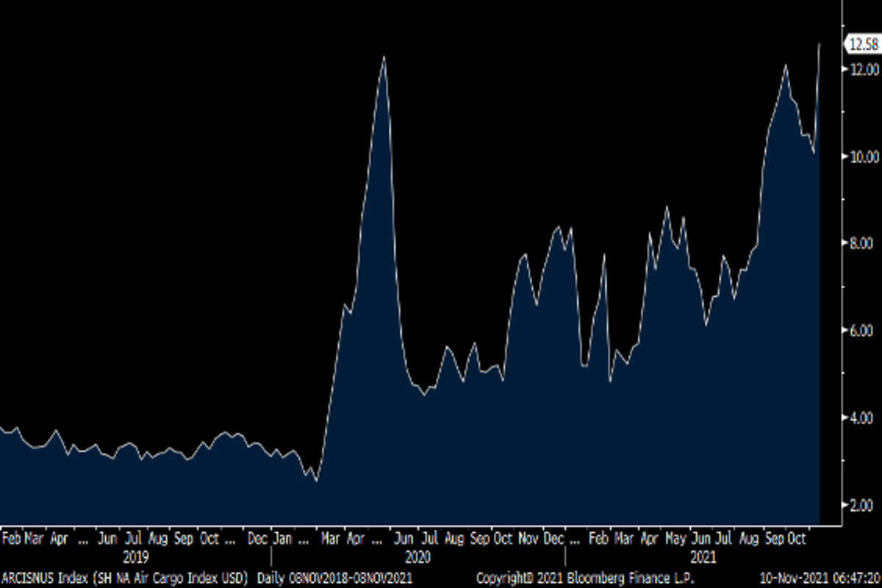Click the early 2020 low point before the spike
This screenshot has height=588, width=882.
pos(316,481)
